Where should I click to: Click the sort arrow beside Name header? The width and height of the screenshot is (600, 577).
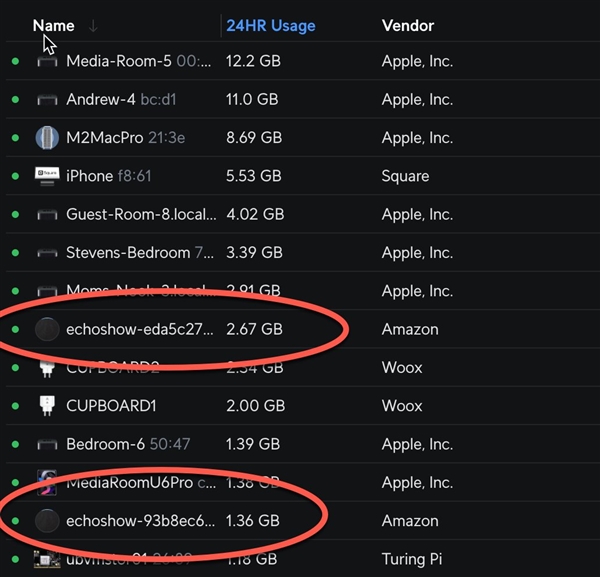coord(94,26)
